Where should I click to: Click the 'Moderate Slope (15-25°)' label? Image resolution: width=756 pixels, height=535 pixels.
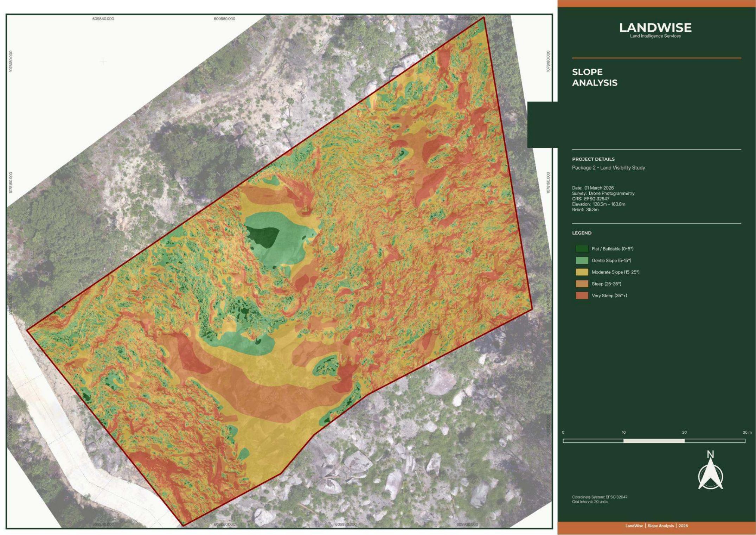[x=615, y=272]
